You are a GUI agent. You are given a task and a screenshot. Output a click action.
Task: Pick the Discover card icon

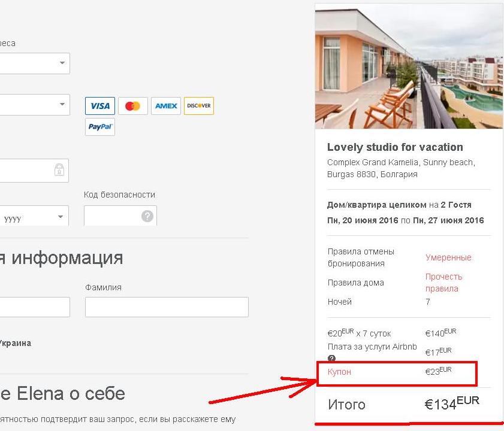(x=199, y=106)
